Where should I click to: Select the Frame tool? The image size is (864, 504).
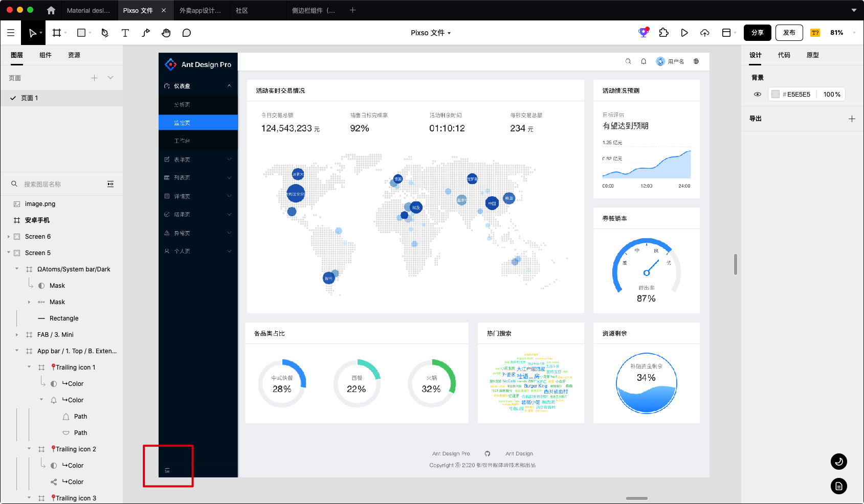click(57, 33)
